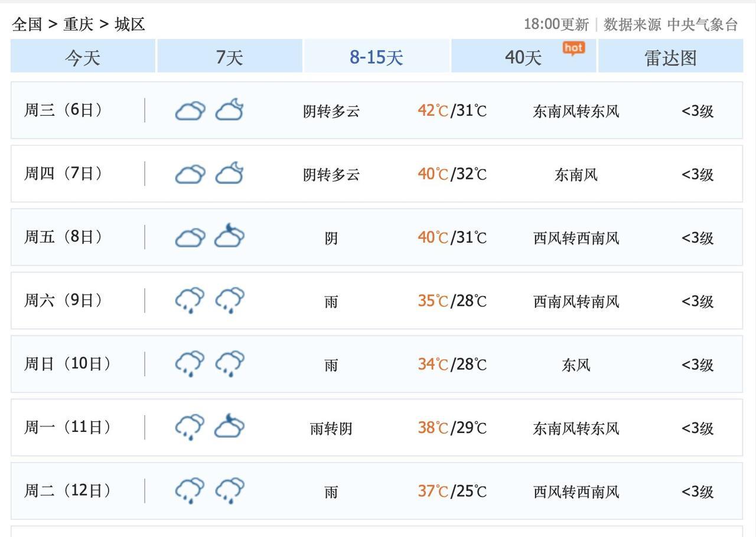Click Monday 11th daytime rain icon
Screen dimensions: 756x537
coord(190,427)
